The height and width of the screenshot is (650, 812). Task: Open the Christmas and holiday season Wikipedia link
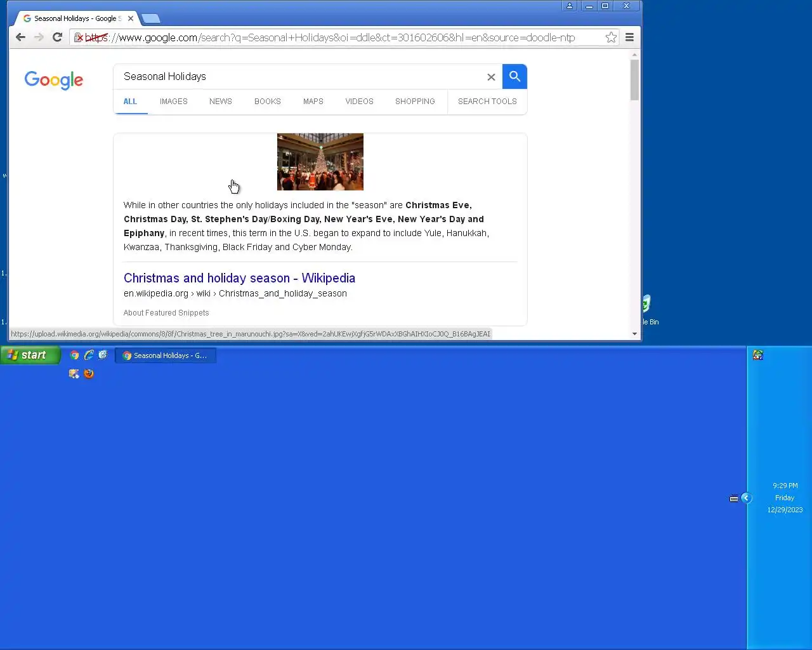pyautogui.click(x=239, y=278)
